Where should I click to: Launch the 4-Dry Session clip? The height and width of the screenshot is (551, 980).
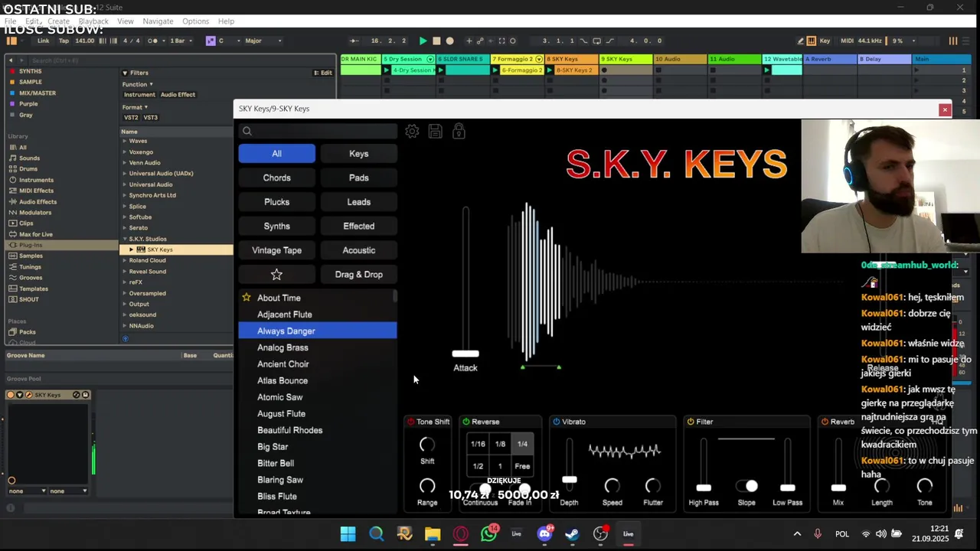(387, 70)
